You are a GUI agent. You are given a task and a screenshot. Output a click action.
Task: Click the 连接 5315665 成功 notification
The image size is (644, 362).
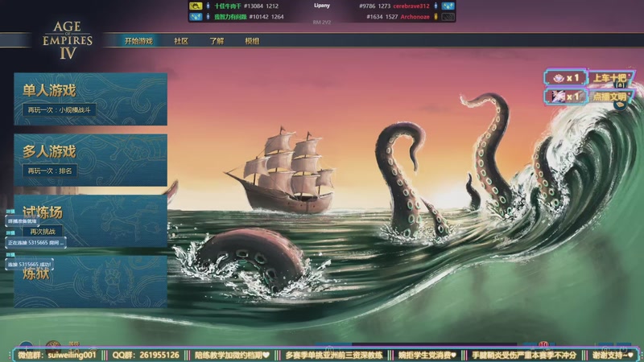(29, 265)
